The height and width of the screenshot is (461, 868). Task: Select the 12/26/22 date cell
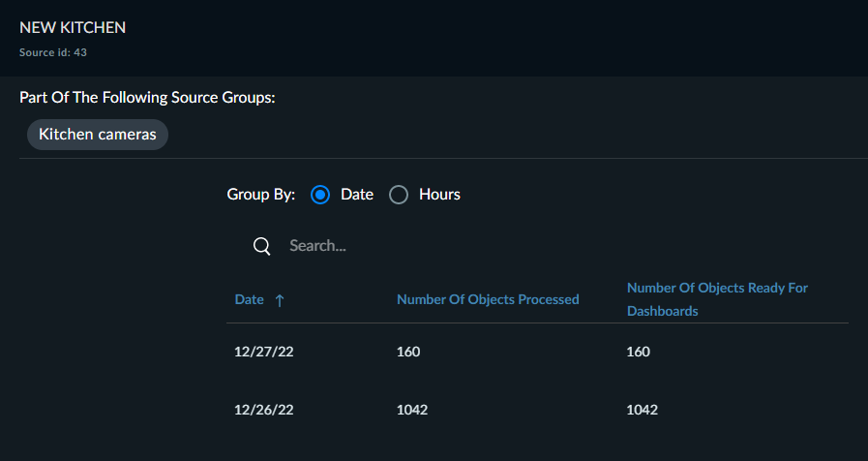click(x=263, y=410)
